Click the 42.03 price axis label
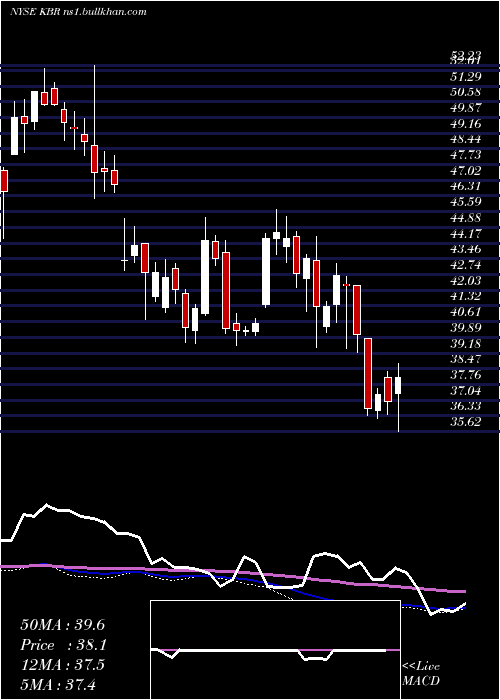 pyautogui.click(x=466, y=280)
